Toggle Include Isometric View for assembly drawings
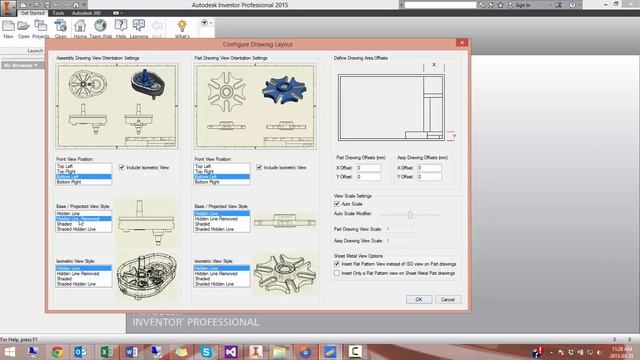Viewport: 640px width, 360px height. coord(122,167)
